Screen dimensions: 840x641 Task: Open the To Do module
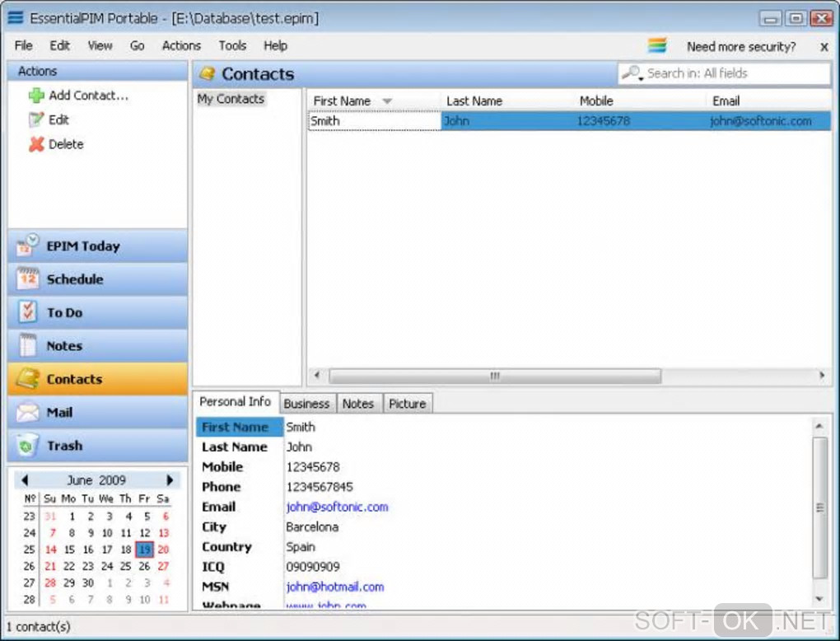97,312
